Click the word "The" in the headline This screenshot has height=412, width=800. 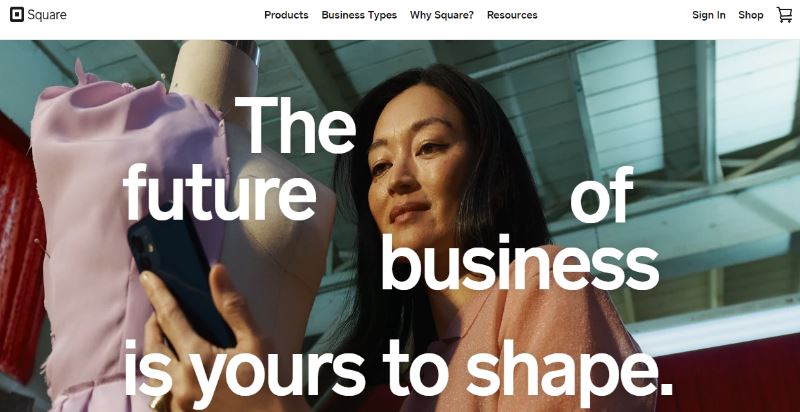pos(301,125)
